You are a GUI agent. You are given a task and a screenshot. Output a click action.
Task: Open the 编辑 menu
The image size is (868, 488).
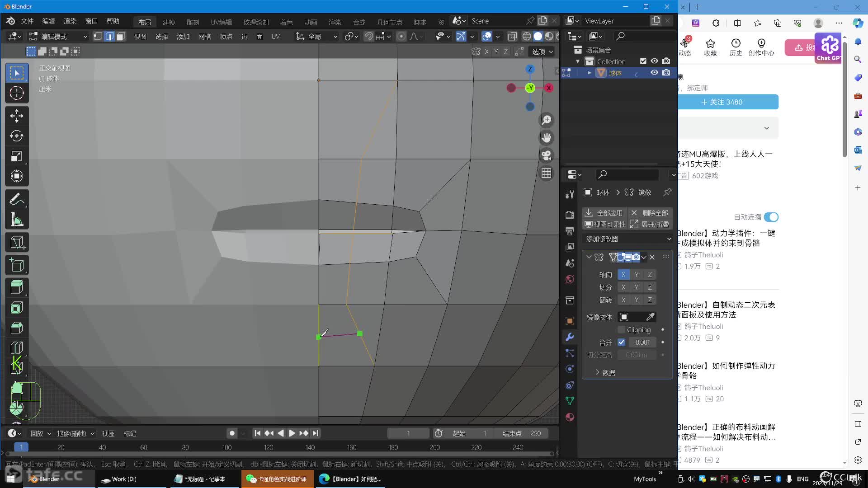coord(48,21)
